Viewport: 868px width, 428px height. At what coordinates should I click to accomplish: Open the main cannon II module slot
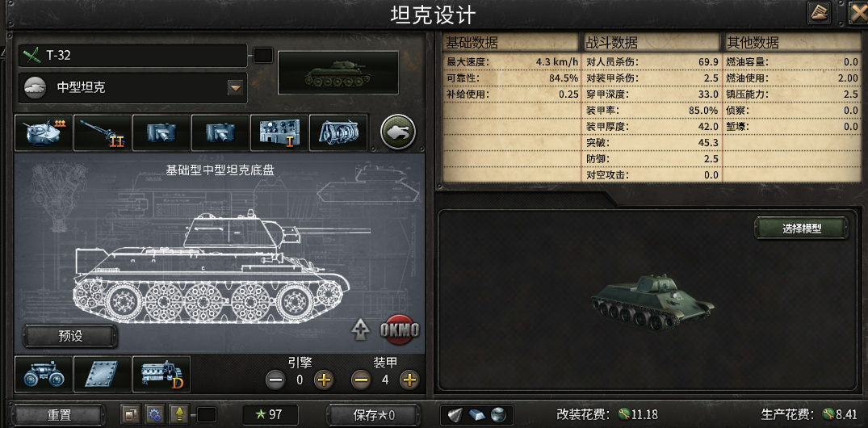click(103, 133)
